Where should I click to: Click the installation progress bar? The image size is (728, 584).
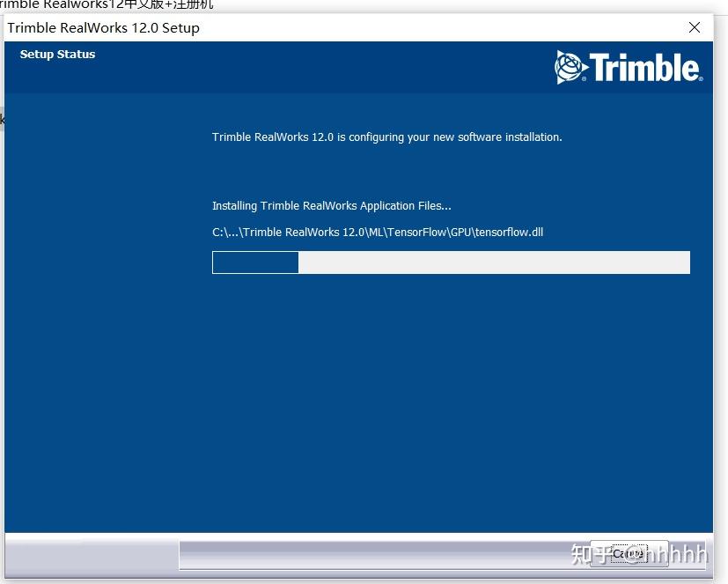click(451, 262)
